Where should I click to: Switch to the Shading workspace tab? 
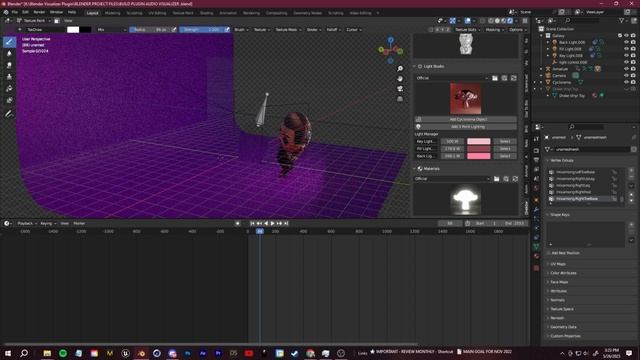click(207, 13)
